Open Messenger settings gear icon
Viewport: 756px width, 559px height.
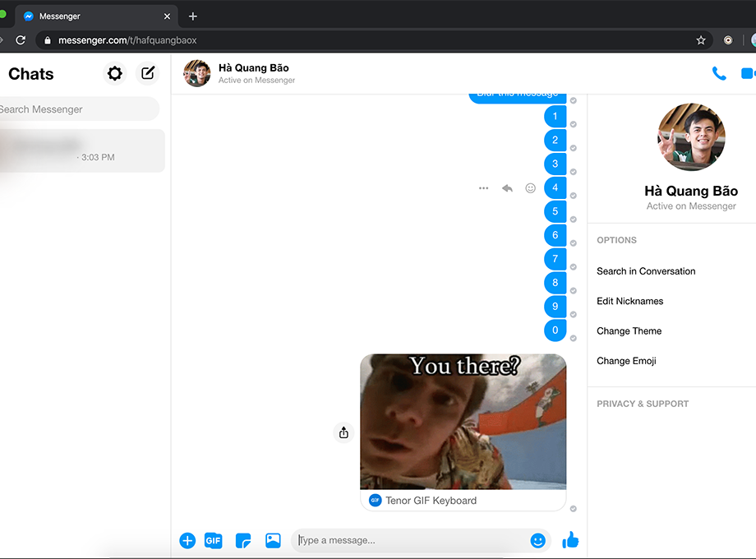[115, 74]
